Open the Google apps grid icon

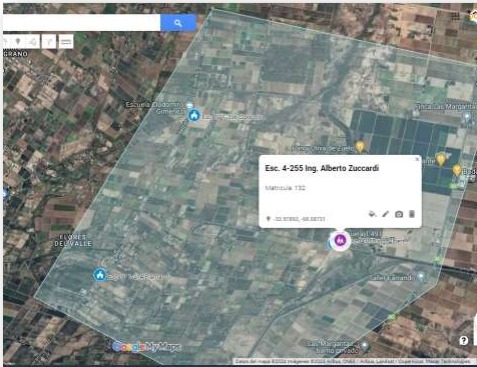(x=455, y=16)
